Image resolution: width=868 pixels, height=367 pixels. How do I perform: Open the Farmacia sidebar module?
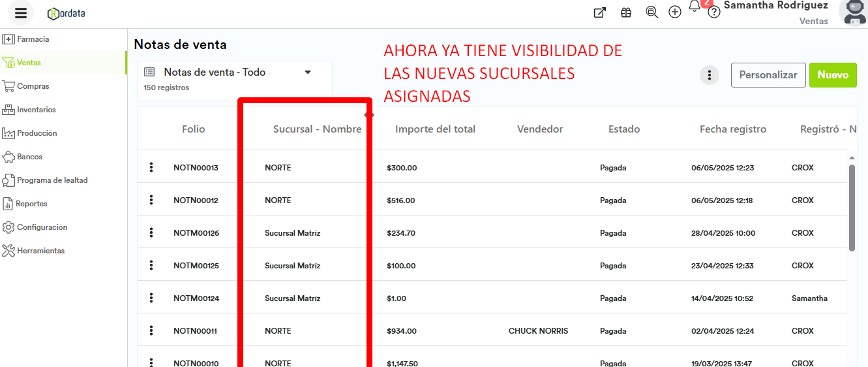[x=33, y=39]
